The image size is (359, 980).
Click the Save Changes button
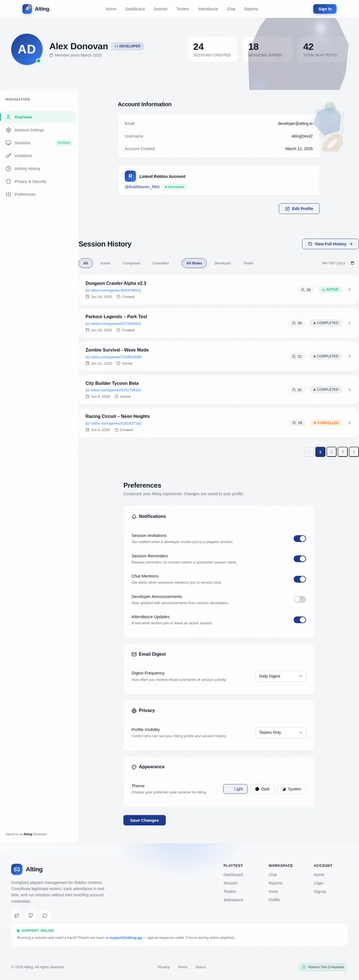pyautogui.click(x=144, y=820)
